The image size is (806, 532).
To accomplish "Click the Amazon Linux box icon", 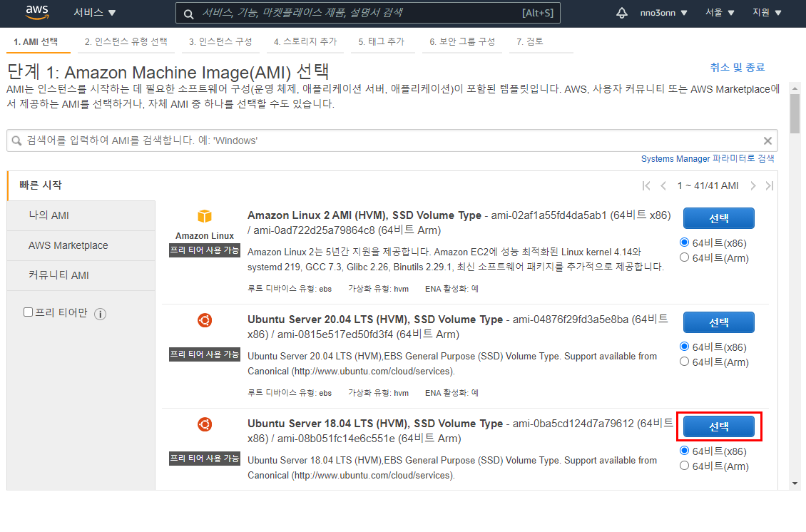I will [205, 216].
